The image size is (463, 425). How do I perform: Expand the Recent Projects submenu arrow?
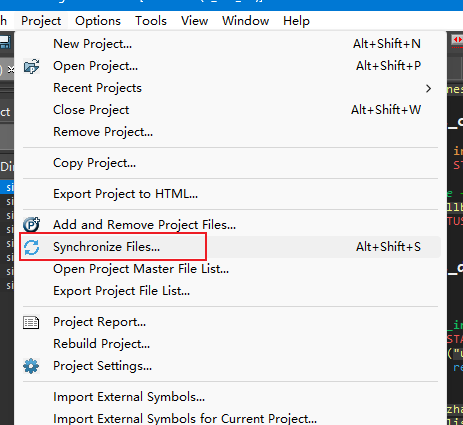429,88
